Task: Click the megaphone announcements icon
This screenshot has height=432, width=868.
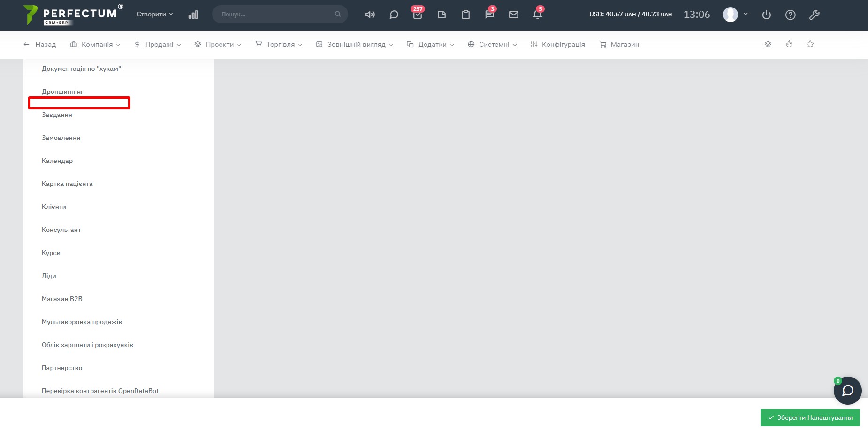Action: pyautogui.click(x=370, y=15)
